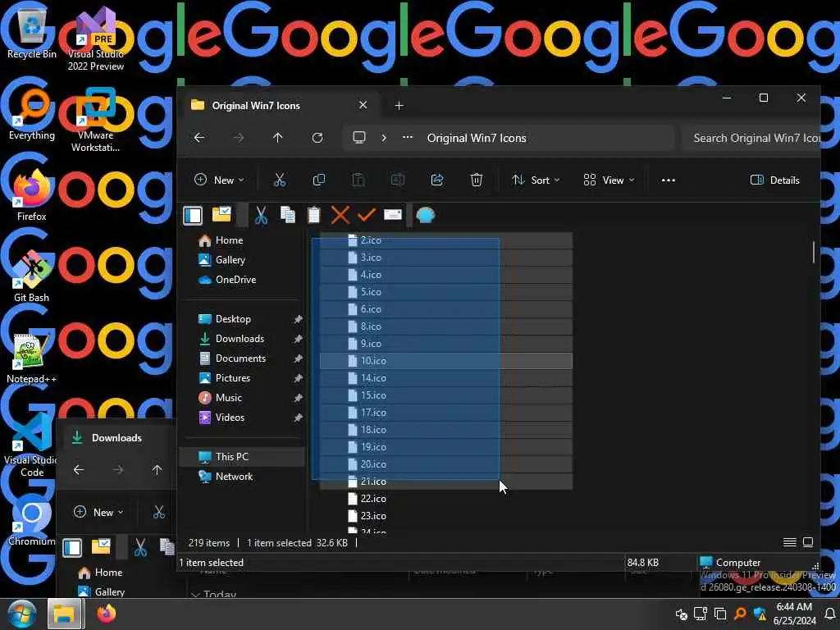Open folder options icon in classic toolbar
840x630 pixels.
221,215
